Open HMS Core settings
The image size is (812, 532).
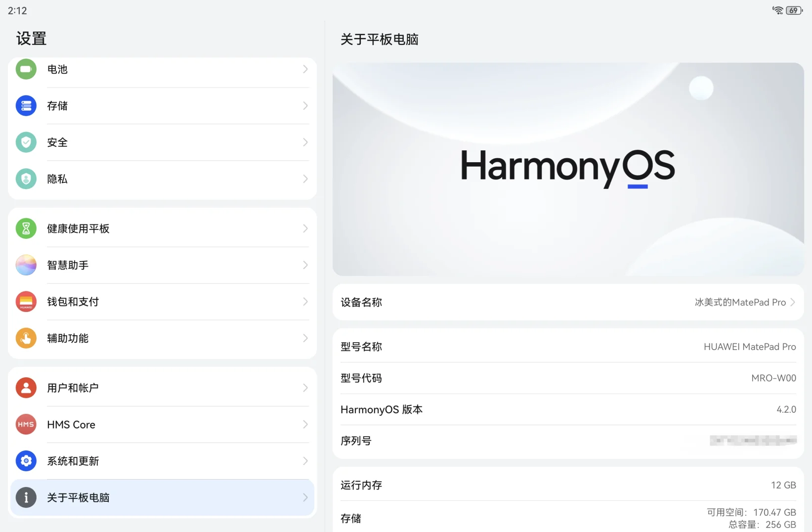point(162,424)
